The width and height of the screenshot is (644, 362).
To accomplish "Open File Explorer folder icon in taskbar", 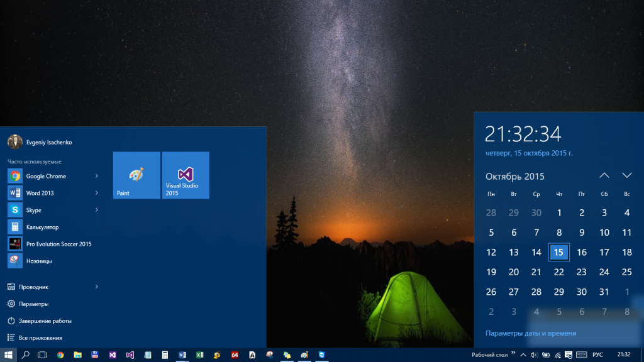I will 77,354.
